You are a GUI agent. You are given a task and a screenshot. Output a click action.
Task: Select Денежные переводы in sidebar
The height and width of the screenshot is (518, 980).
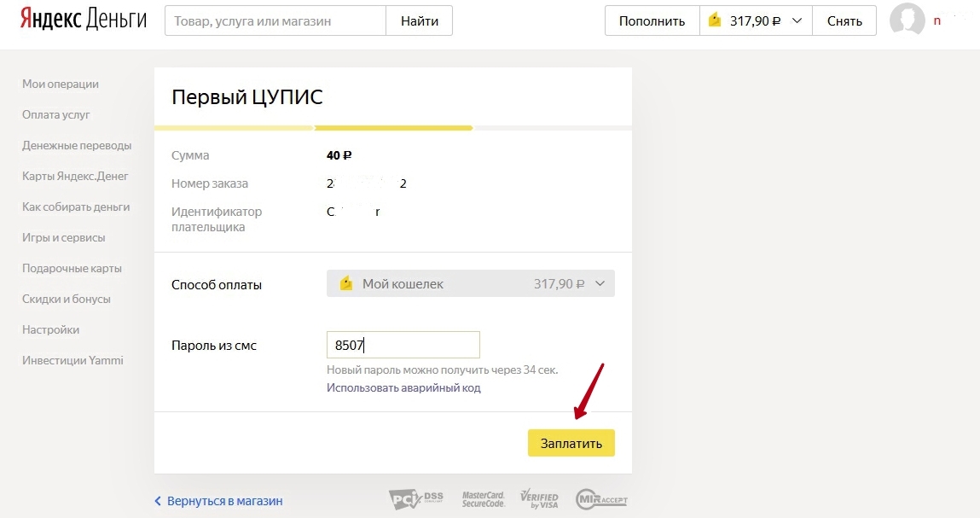tap(77, 145)
